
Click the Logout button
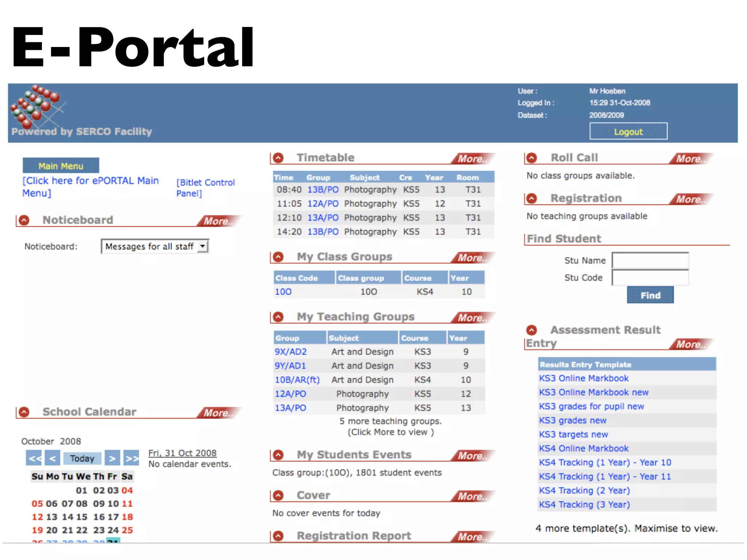(628, 132)
